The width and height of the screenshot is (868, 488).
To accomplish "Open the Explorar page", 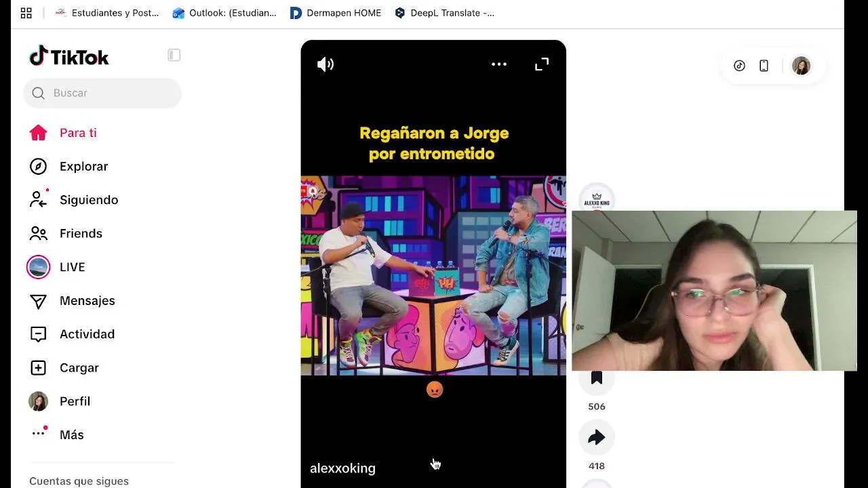I will click(68, 167).
